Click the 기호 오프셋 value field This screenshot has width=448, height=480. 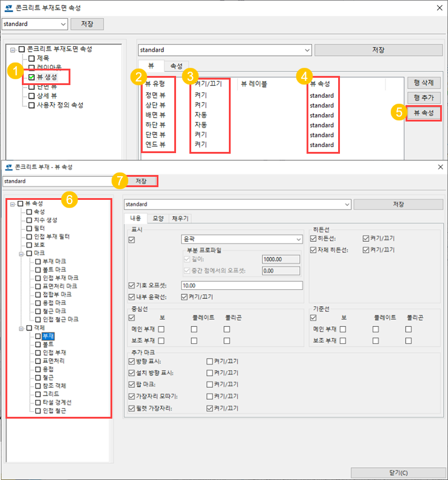click(x=242, y=286)
